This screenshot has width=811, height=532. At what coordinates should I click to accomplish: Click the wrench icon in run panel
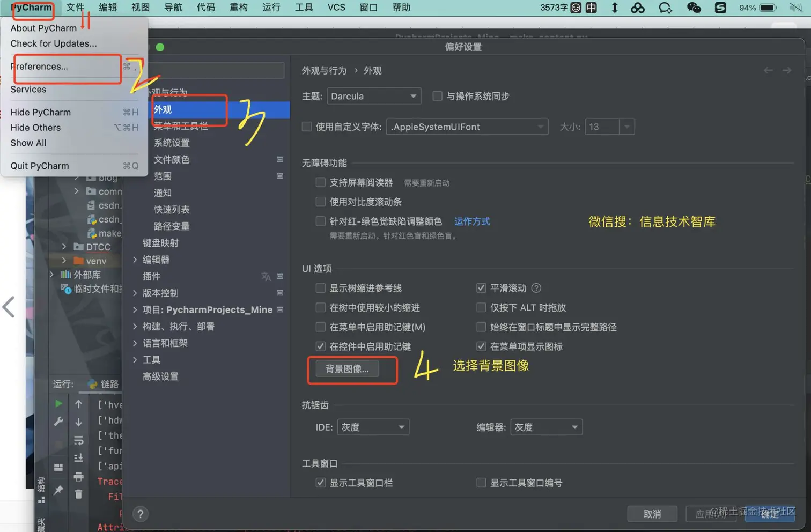click(58, 422)
